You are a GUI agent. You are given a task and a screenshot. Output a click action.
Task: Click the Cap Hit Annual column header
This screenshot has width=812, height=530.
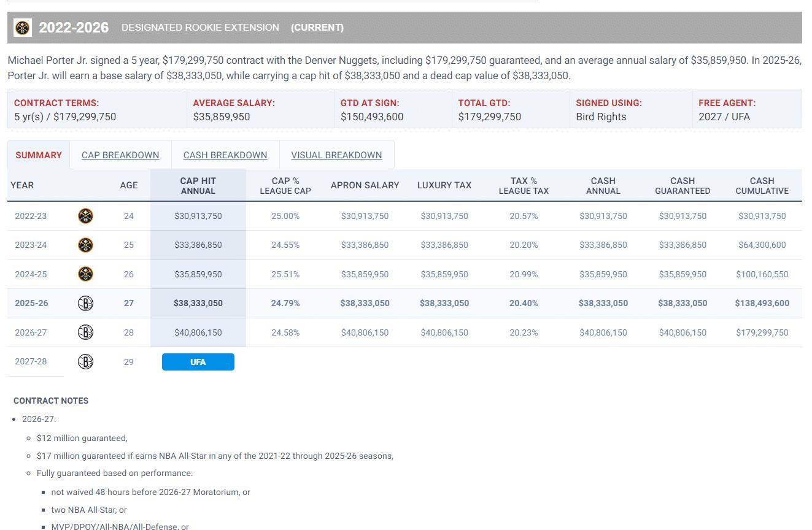(198, 185)
